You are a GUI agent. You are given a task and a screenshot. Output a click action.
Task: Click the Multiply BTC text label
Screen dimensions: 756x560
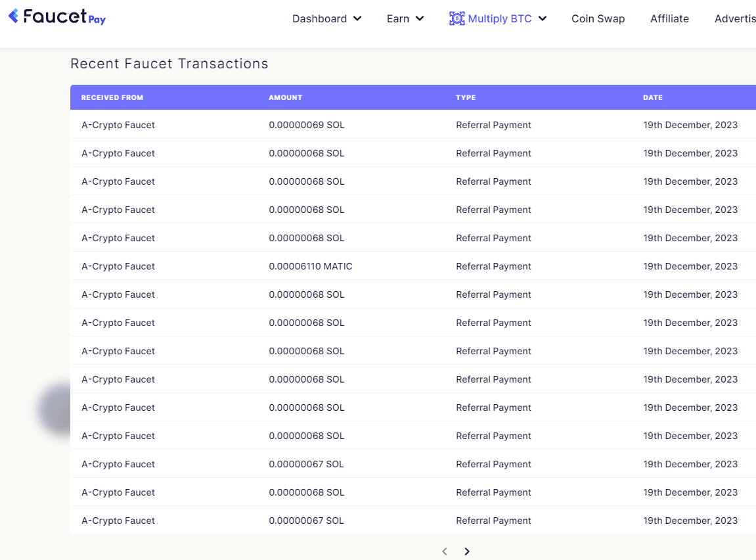[x=500, y=18]
